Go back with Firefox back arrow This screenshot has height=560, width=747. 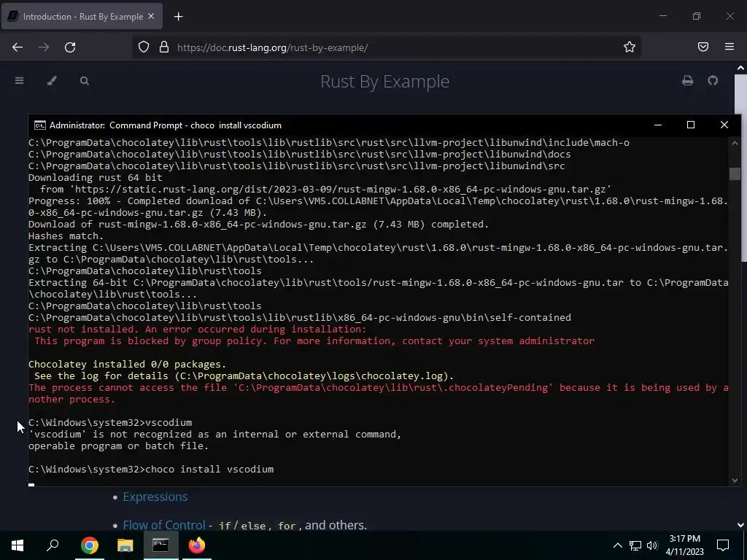point(18,47)
